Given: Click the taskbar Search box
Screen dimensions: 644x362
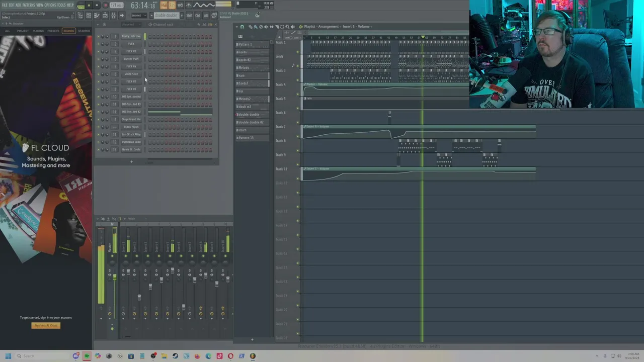Looking at the screenshot, I should pos(42,356).
